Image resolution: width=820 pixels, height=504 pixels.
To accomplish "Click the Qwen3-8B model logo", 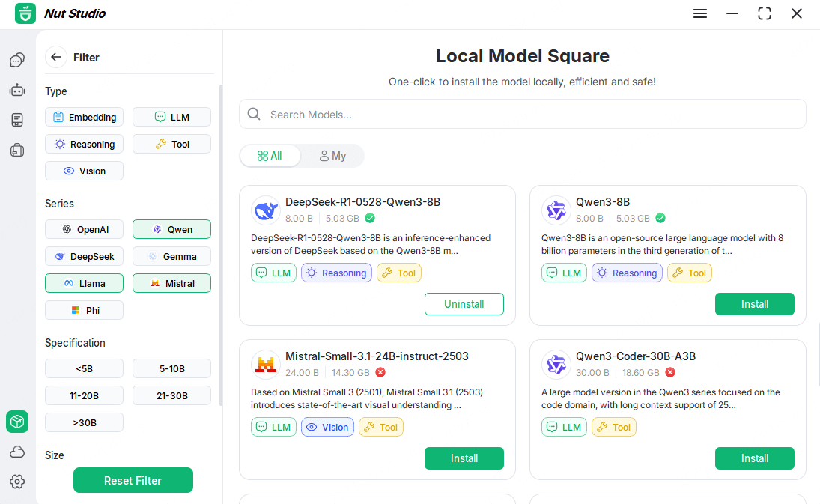I will pyautogui.click(x=556, y=210).
